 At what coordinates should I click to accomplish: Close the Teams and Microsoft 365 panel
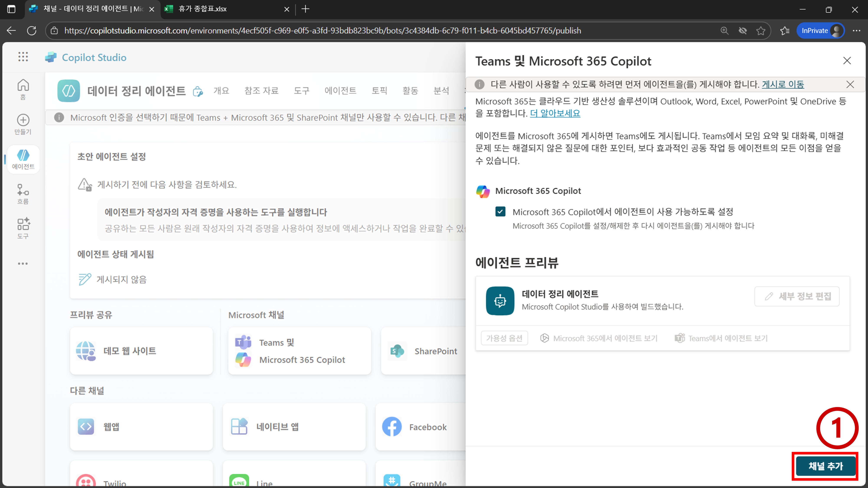coord(847,61)
